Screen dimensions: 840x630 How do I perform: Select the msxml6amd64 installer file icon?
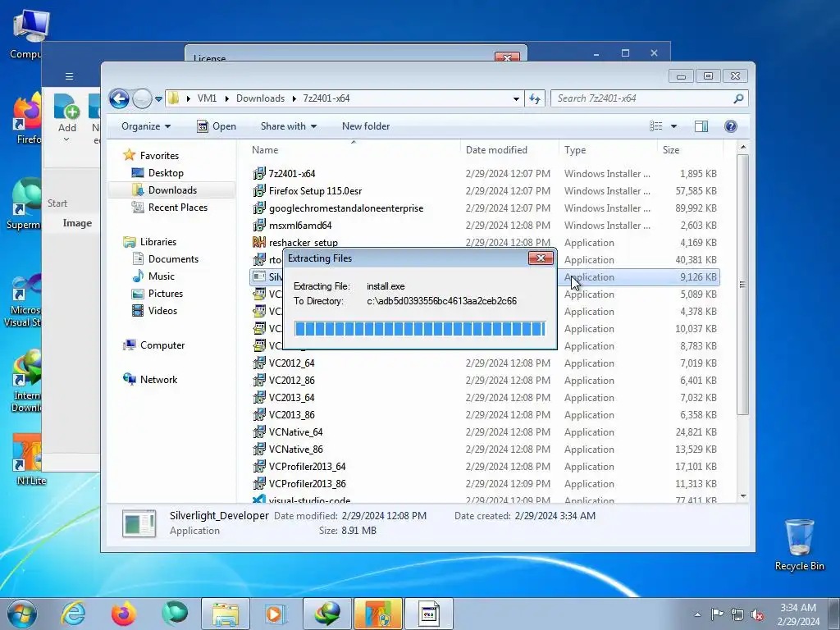coord(259,225)
